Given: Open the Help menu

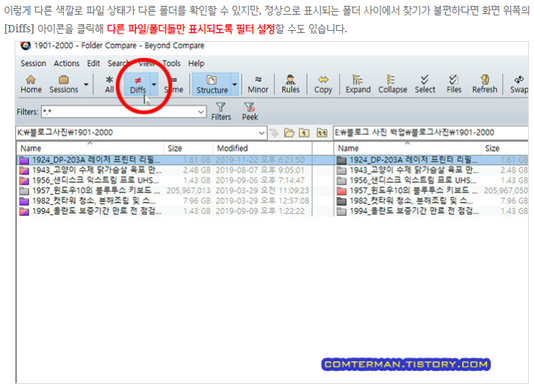Looking at the screenshot, I should [x=196, y=63].
